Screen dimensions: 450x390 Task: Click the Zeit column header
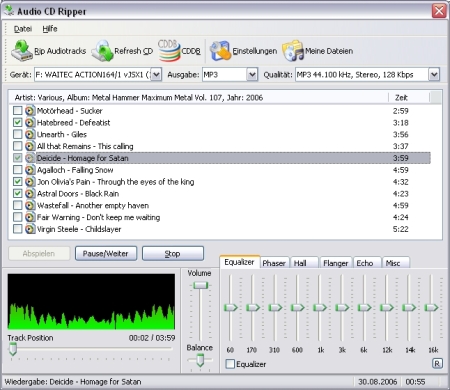[x=409, y=97]
